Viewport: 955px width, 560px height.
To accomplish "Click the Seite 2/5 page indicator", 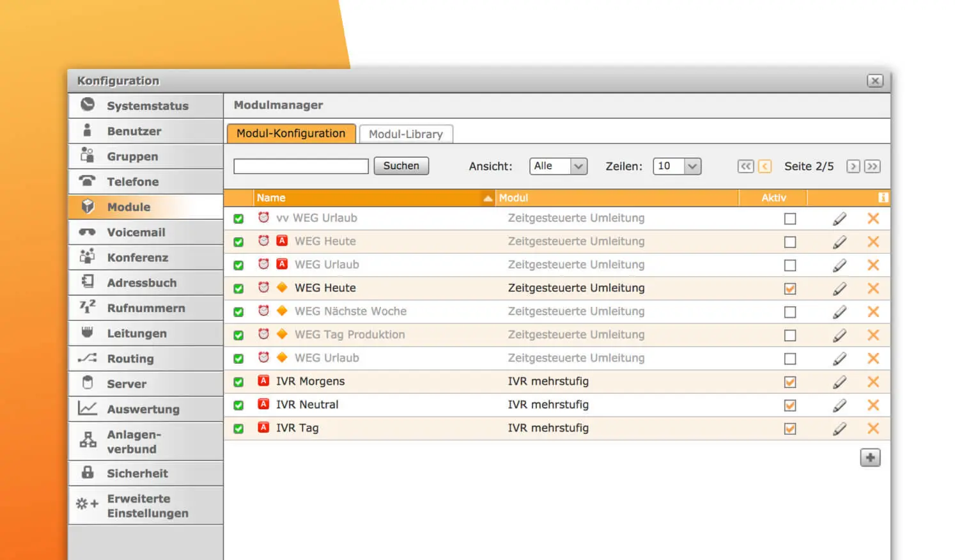I will click(809, 166).
